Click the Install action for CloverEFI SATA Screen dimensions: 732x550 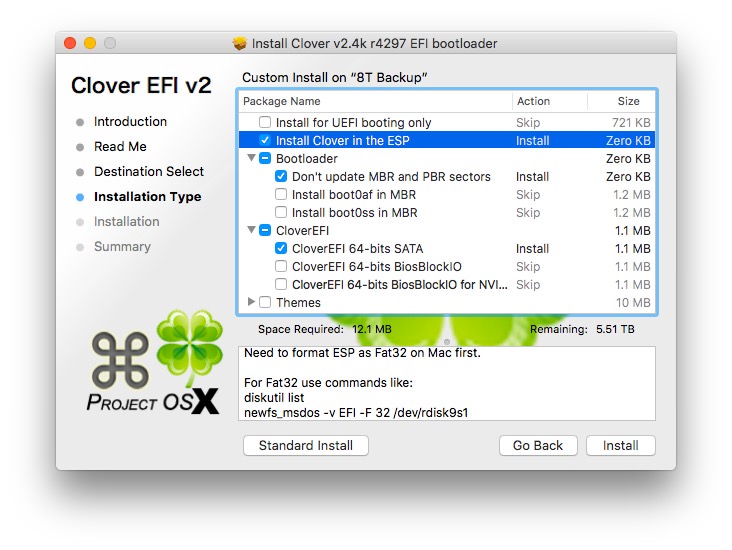click(x=532, y=249)
